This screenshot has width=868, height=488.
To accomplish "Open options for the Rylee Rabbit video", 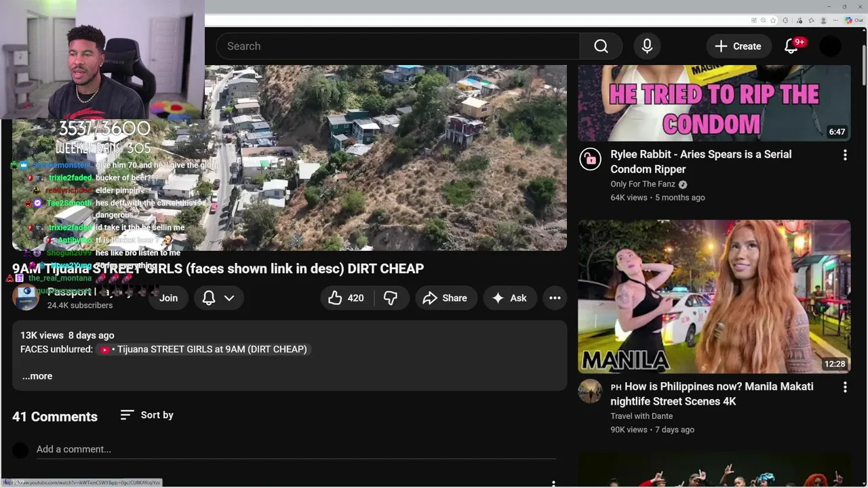I will coord(845,155).
